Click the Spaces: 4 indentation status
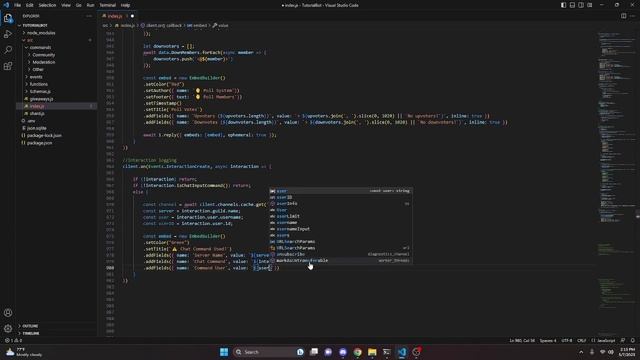Viewport: 640px width, 360px height. pyautogui.click(x=548, y=340)
